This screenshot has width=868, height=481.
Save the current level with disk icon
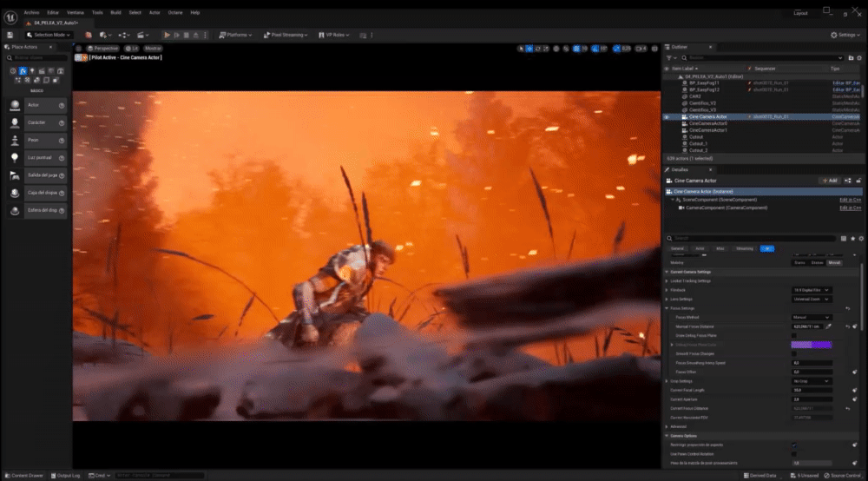pyautogui.click(x=10, y=35)
